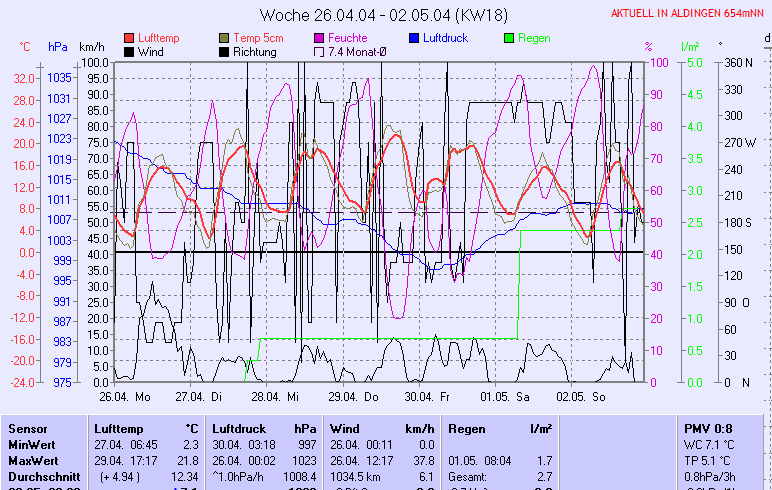
Task: Click the hPa axis unit label
Action: coord(58,47)
